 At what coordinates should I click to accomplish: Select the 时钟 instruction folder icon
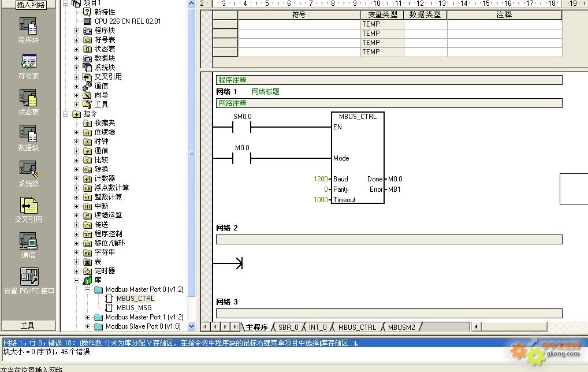tap(87, 142)
